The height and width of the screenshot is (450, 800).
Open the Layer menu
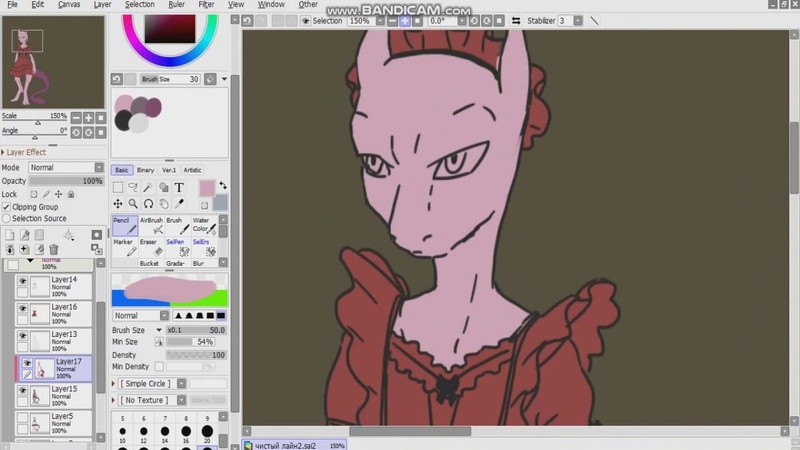click(x=102, y=4)
